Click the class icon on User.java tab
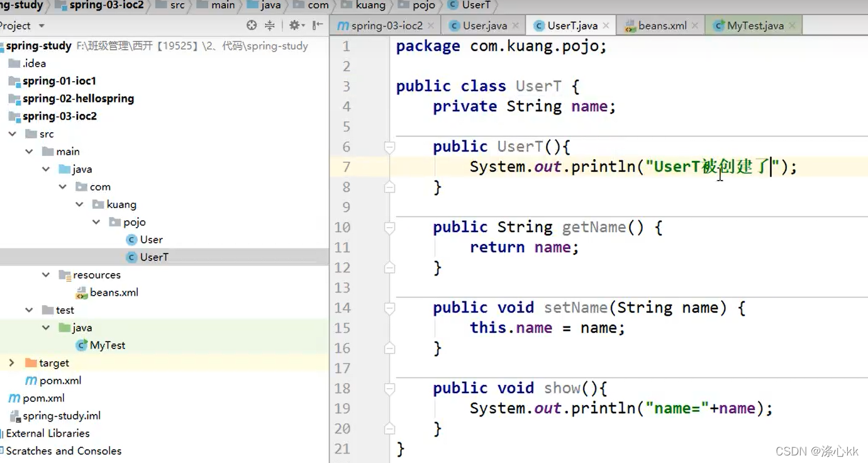The width and height of the screenshot is (868, 463). (x=455, y=26)
